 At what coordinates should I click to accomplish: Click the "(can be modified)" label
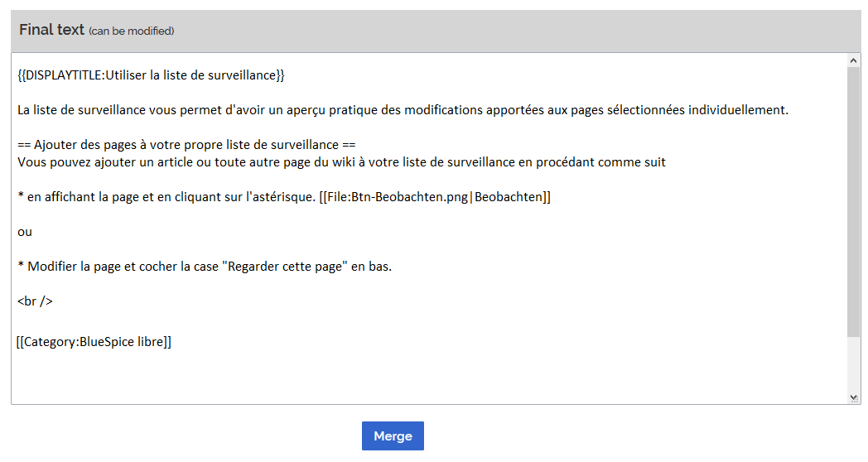(x=131, y=31)
